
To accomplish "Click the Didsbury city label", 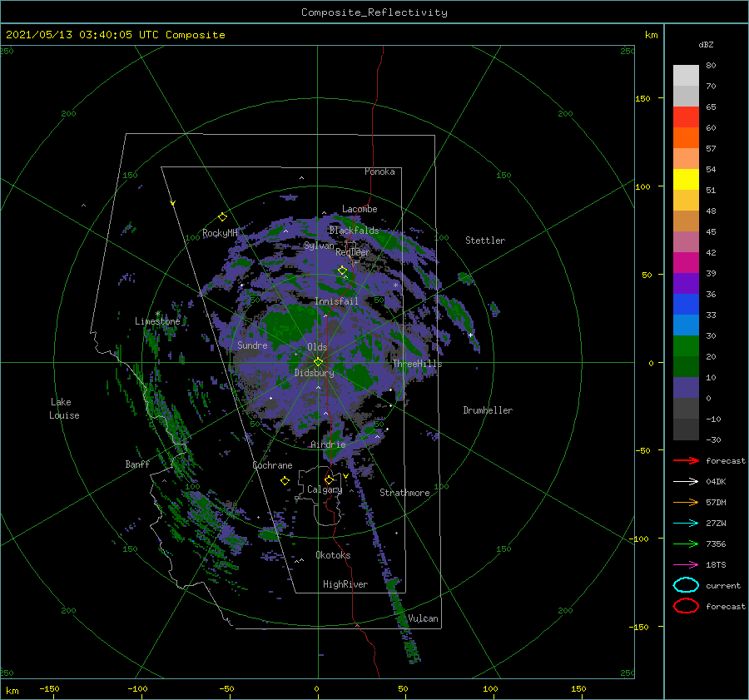I will click(x=314, y=373).
